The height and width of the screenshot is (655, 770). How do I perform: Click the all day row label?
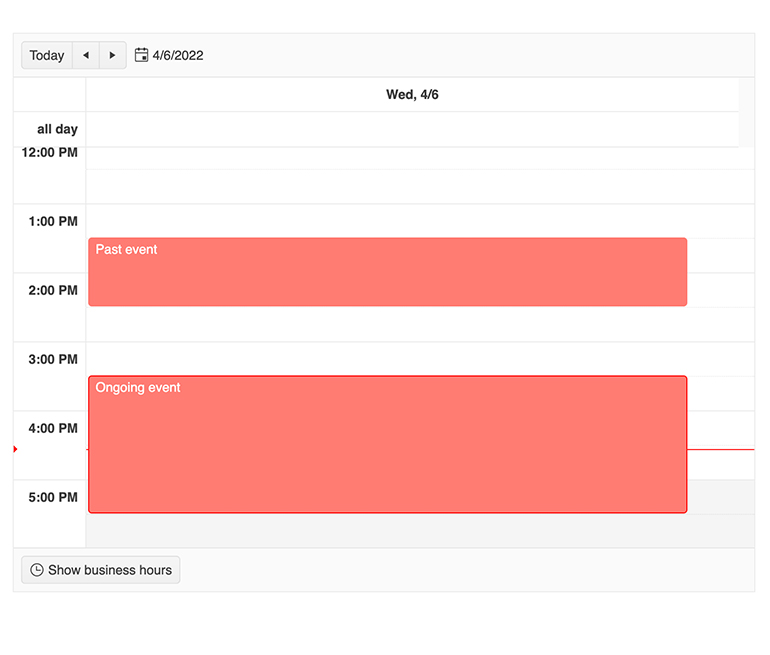[x=57, y=129]
